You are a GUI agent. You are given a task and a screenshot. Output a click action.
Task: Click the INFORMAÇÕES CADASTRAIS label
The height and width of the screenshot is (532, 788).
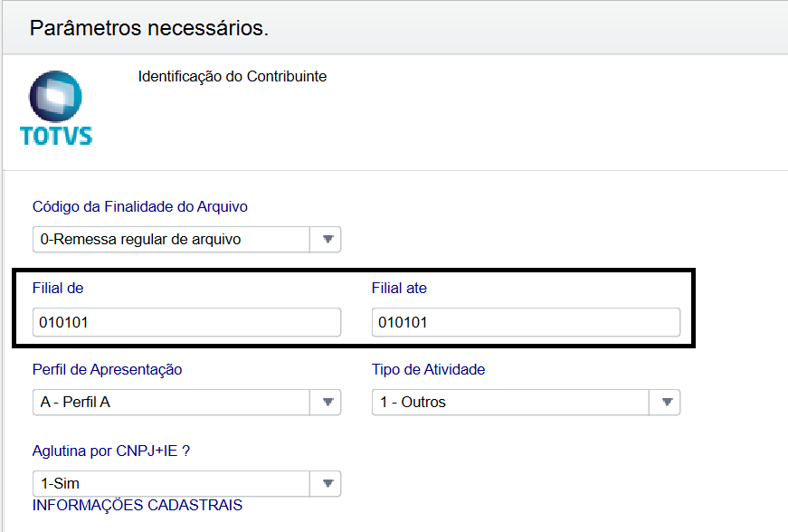(x=138, y=505)
